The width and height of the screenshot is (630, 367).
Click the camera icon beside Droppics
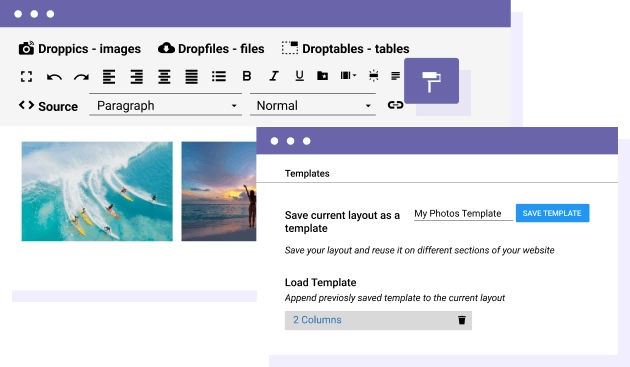click(x=27, y=48)
